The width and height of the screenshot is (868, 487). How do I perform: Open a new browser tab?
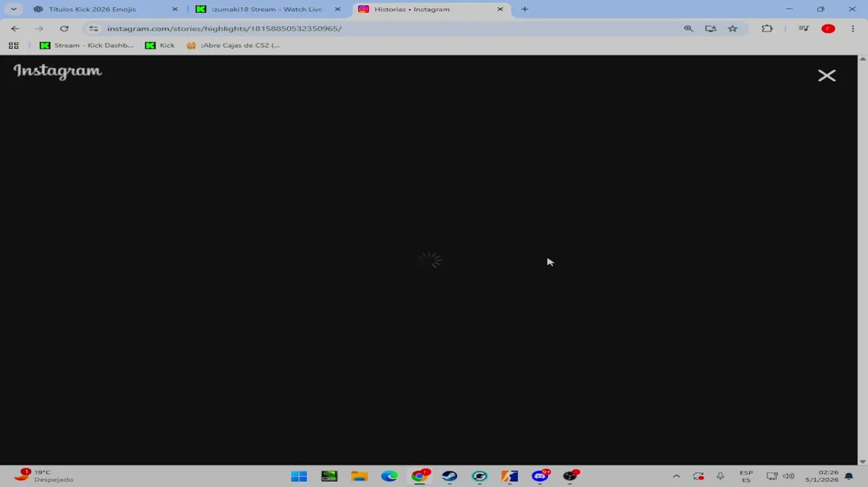(524, 9)
